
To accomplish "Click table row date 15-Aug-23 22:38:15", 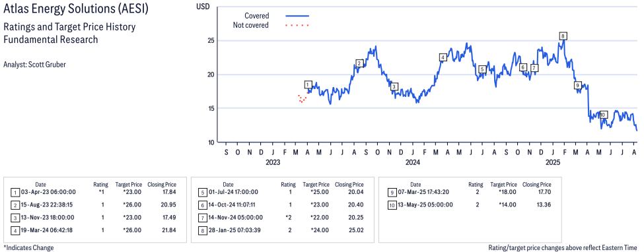I will [x=48, y=205].
